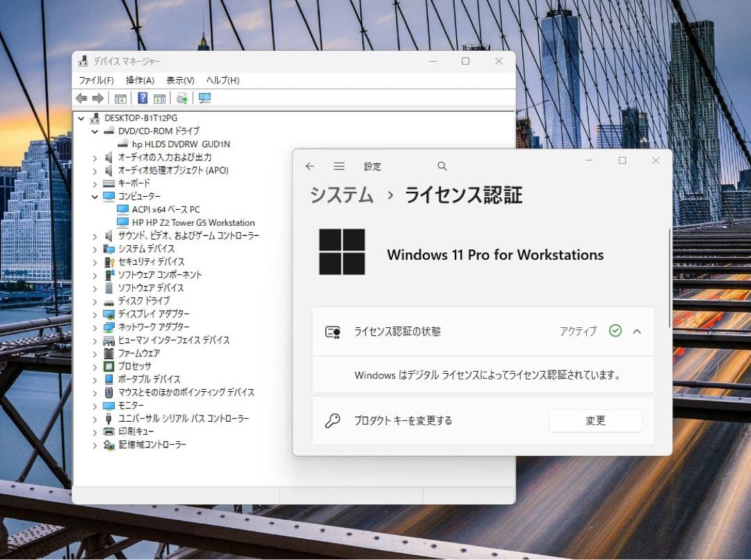This screenshot has height=560, width=751.
Task: Click the Windows 11 Pro for Workstations text
Action: point(495,254)
